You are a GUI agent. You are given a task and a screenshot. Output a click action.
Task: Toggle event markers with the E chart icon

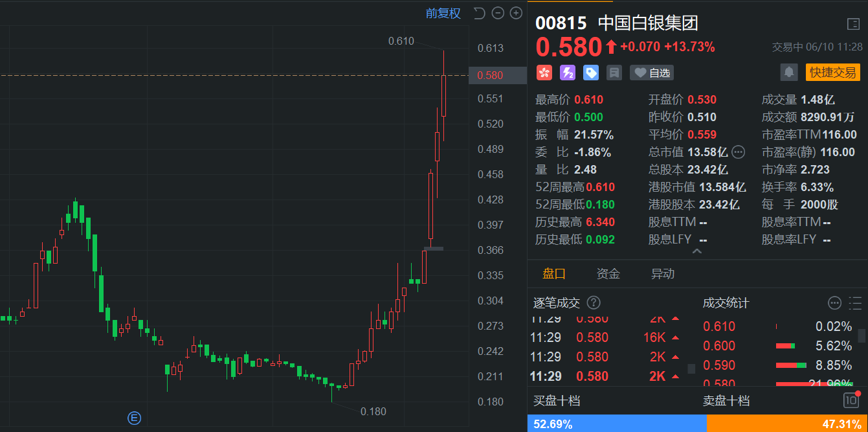click(134, 418)
